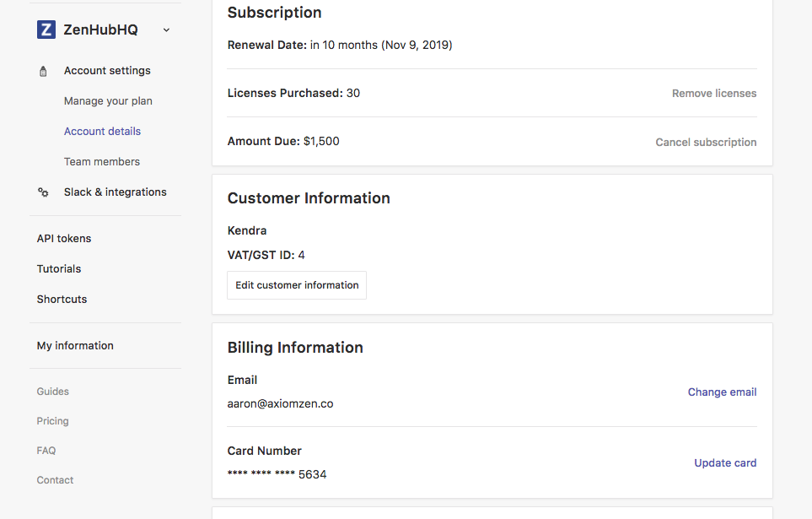Open Slack & integrations settings

[115, 192]
